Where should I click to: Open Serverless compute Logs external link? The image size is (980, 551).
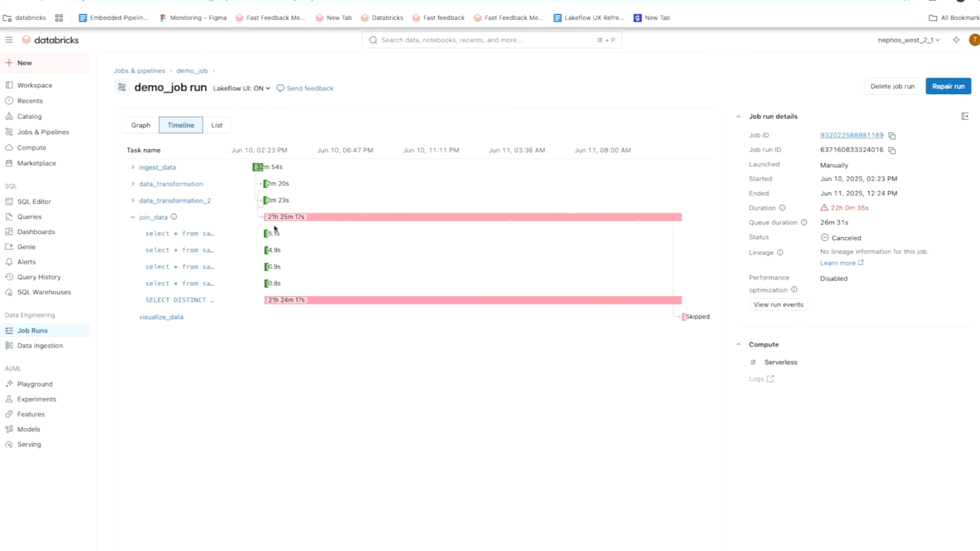pos(761,379)
